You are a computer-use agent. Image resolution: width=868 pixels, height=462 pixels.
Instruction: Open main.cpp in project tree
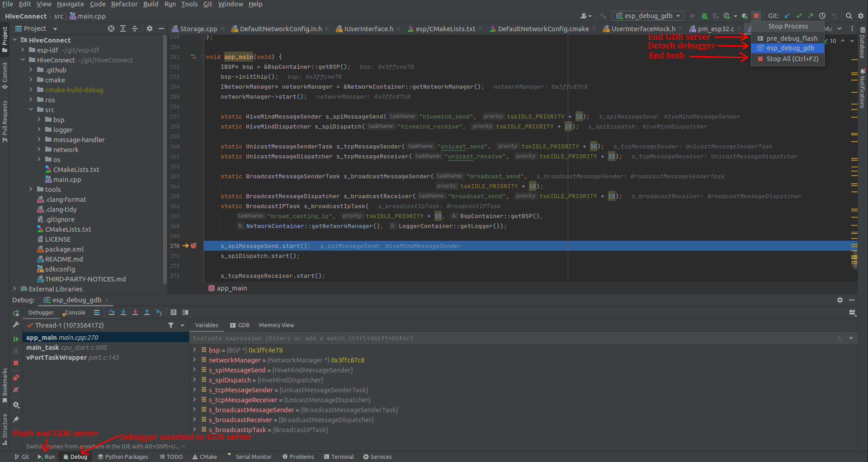pos(67,179)
